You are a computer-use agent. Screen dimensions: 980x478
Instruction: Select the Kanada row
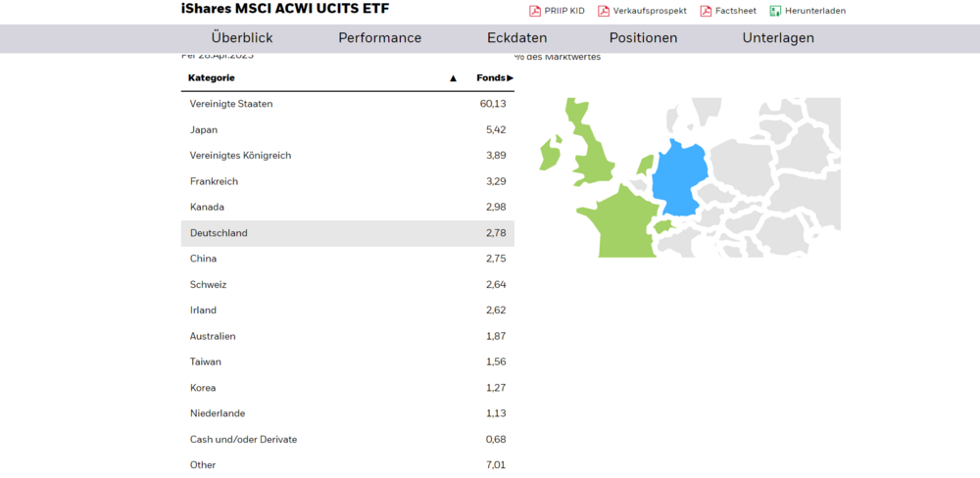coord(348,207)
